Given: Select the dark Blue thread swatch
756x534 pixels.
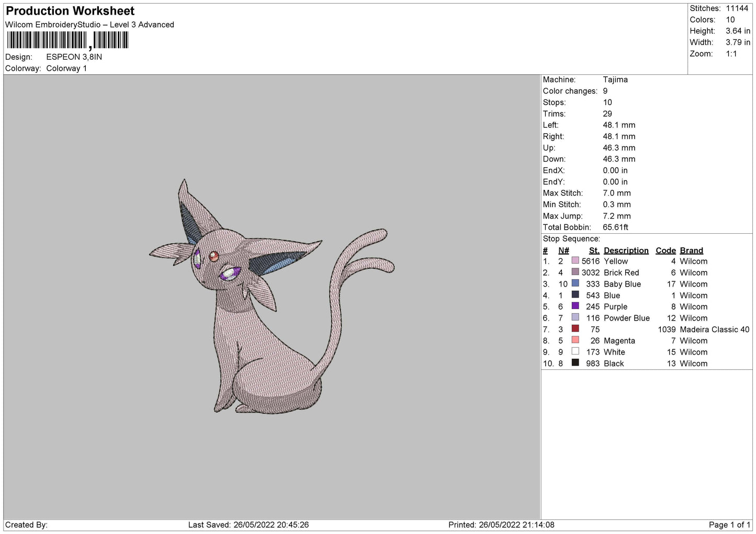Looking at the screenshot, I should 576,295.
